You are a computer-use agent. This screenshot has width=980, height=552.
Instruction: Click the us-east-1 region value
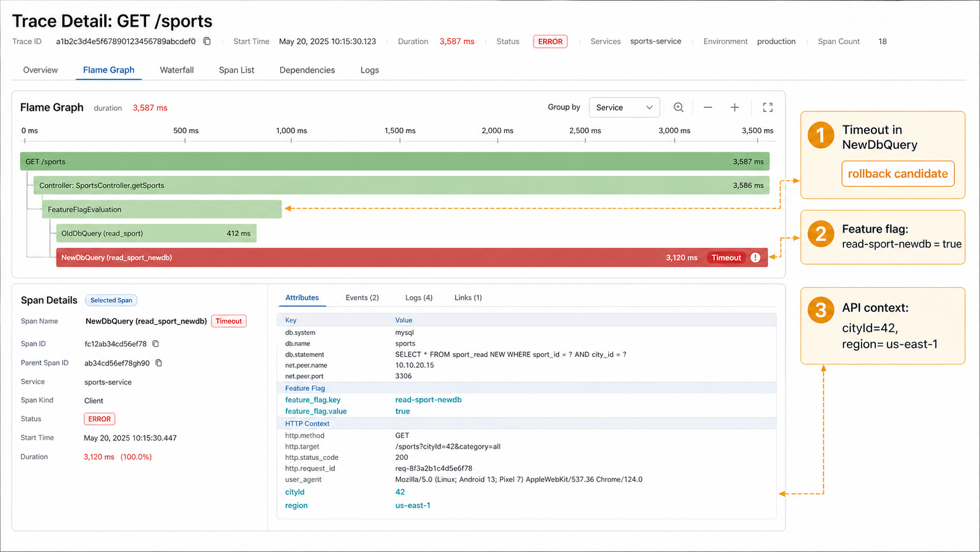(413, 505)
